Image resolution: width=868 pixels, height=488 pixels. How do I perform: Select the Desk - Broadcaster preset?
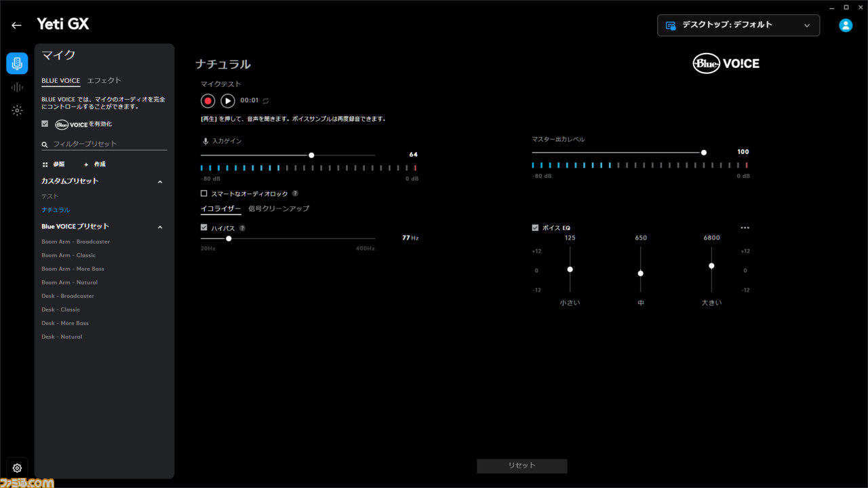pyautogui.click(x=68, y=296)
